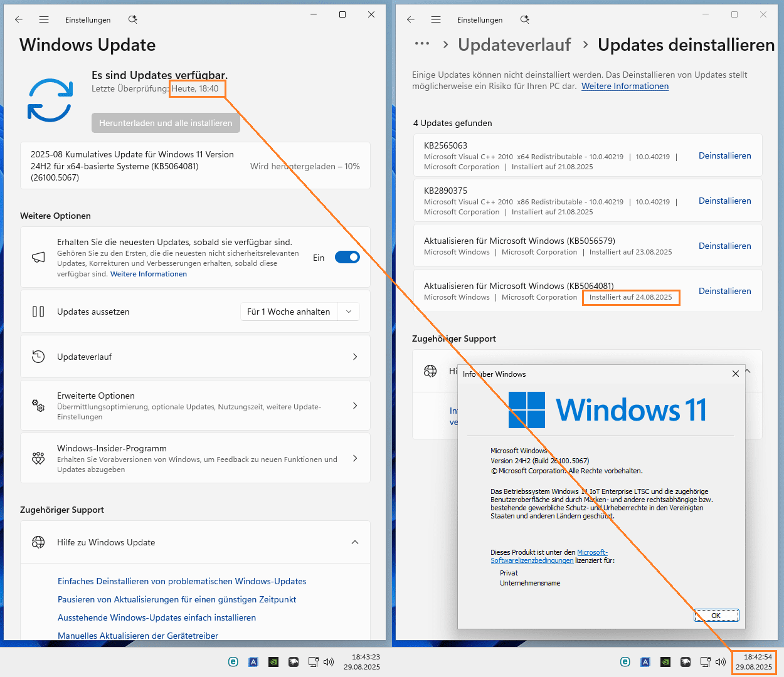
Task: Open the hamburger navigation menu in Windows Update window
Action: [44, 19]
